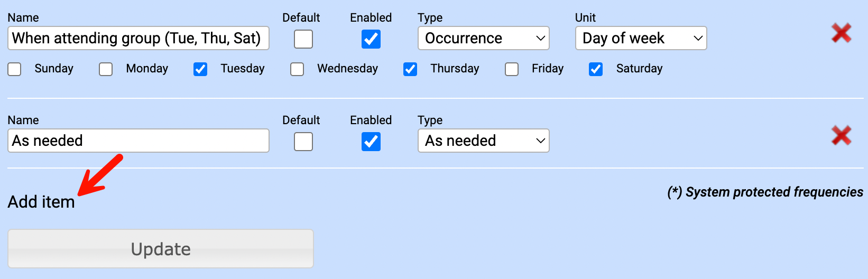Check the Sunday checkbox
This screenshot has width=868, height=279.
(x=15, y=69)
